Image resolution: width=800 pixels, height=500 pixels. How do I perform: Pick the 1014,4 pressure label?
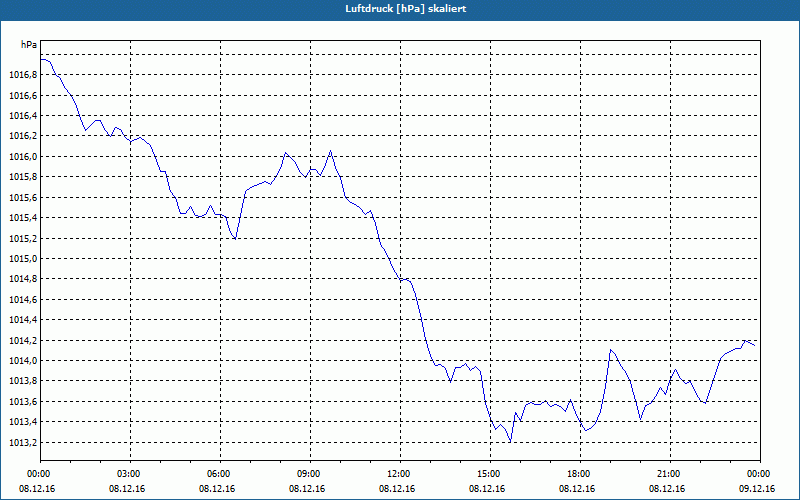click(x=23, y=320)
